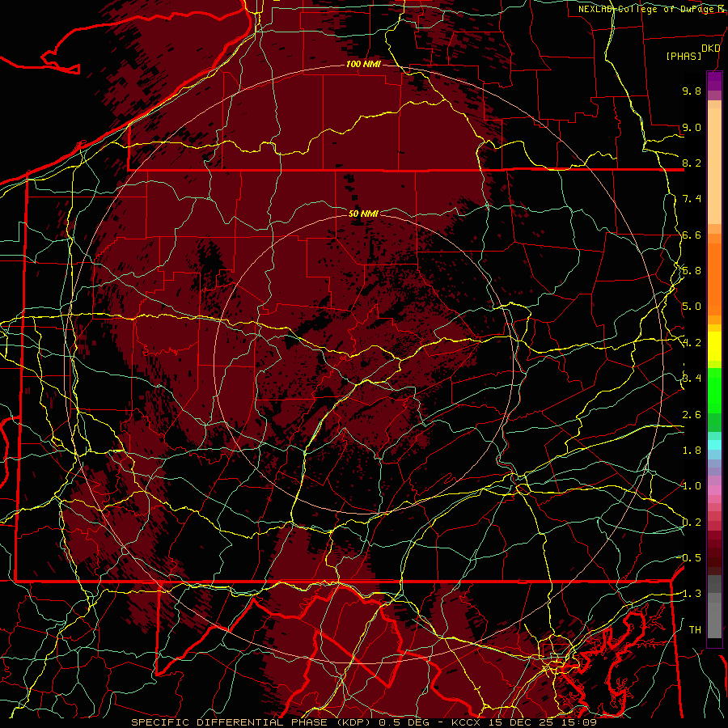Select the 5.8 legend value
Image resolution: width=728 pixels, height=728 pixels.
(x=692, y=271)
